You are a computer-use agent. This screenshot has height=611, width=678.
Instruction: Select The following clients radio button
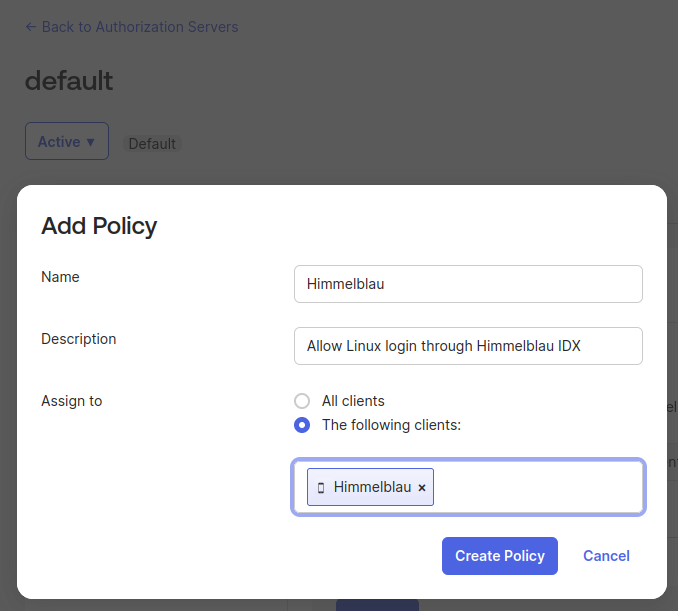click(x=302, y=425)
